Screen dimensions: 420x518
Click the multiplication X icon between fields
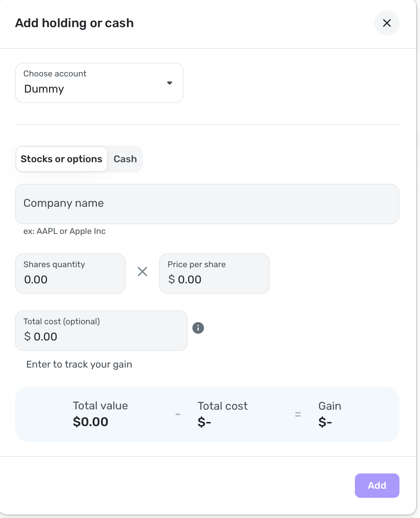142,272
